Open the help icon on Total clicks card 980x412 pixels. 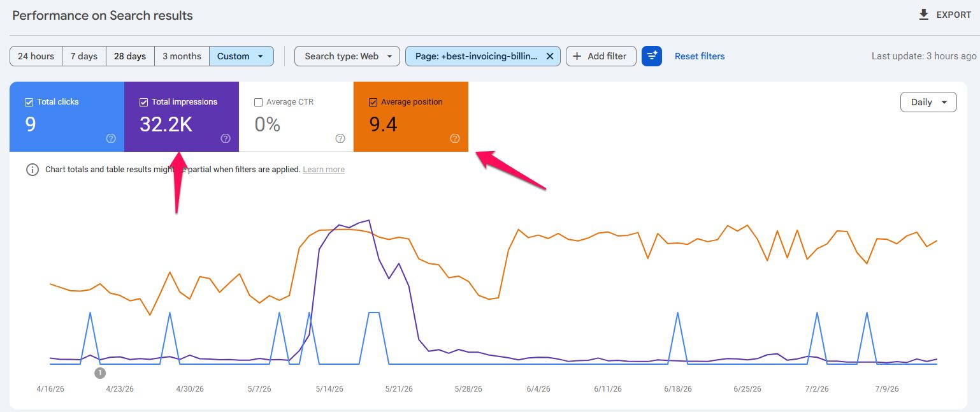click(111, 138)
